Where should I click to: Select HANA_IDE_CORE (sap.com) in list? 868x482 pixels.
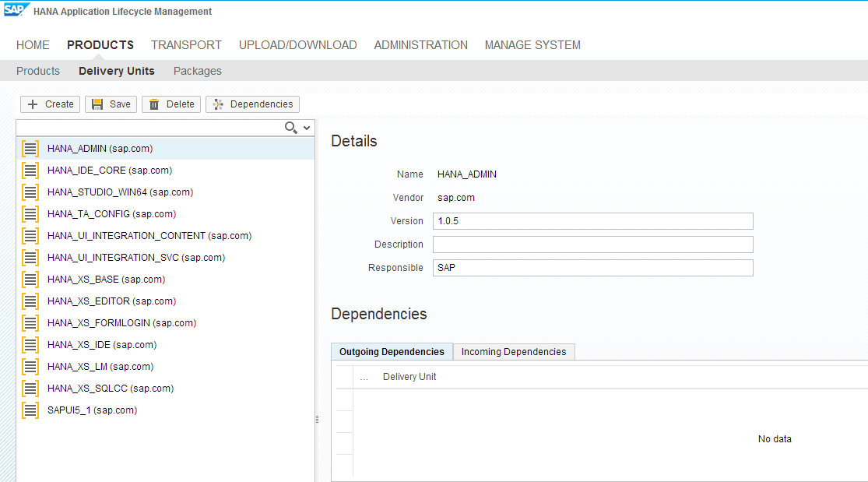166,171
